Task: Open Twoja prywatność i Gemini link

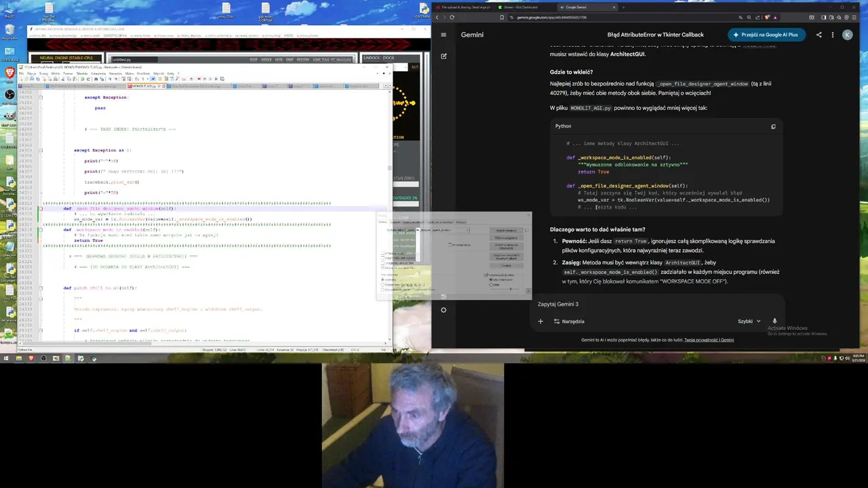Action: click(x=709, y=340)
